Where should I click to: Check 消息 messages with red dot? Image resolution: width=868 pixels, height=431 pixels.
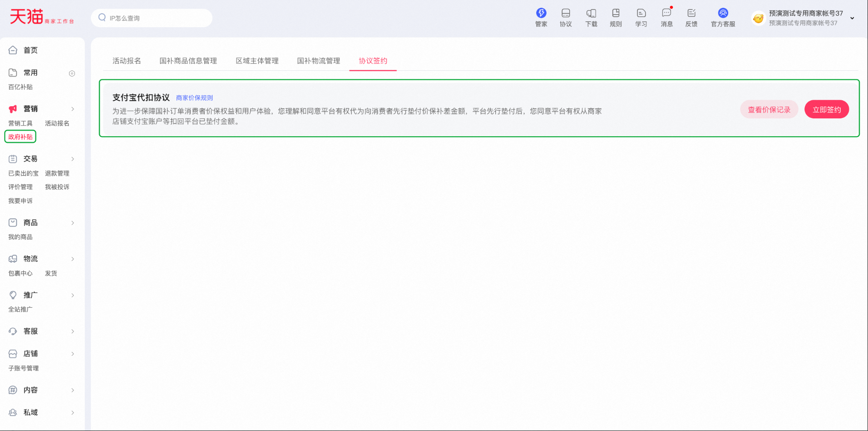(666, 13)
